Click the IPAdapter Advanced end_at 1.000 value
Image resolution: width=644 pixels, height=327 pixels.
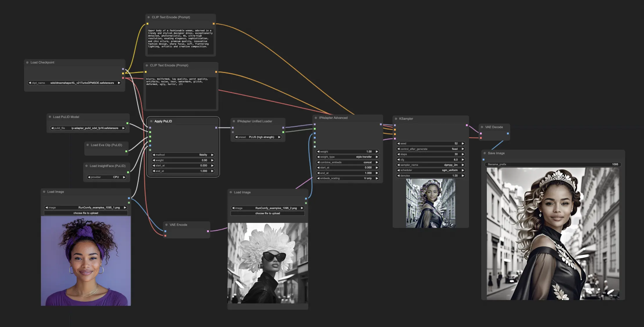368,173
